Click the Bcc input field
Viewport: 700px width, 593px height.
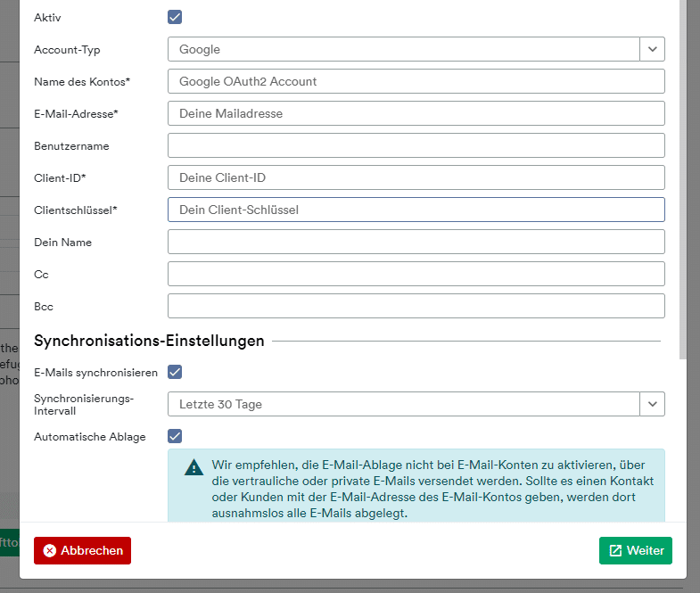point(416,307)
